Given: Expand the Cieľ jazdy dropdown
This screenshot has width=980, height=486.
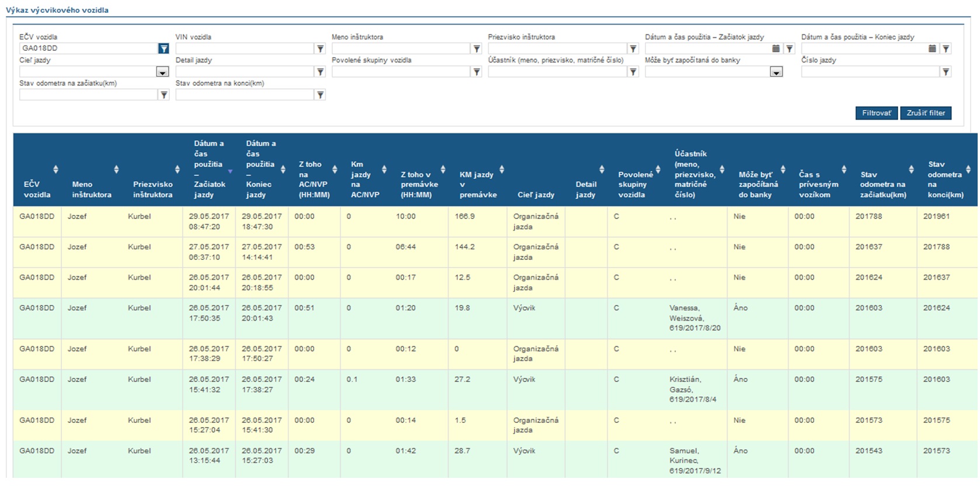Looking at the screenshot, I should [x=162, y=72].
